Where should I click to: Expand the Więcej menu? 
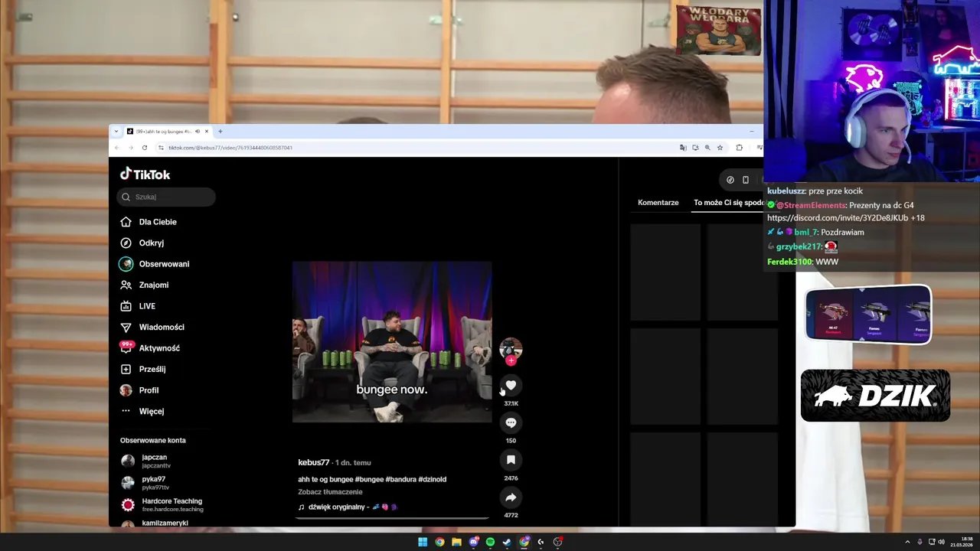(142, 411)
